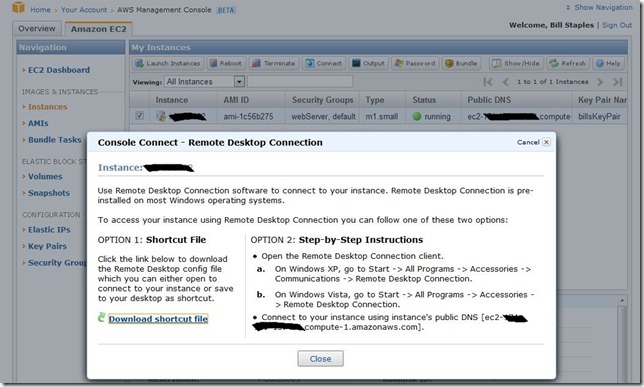Uncheck the instance row checkbox
The width and height of the screenshot is (644, 387).
(140, 115)
